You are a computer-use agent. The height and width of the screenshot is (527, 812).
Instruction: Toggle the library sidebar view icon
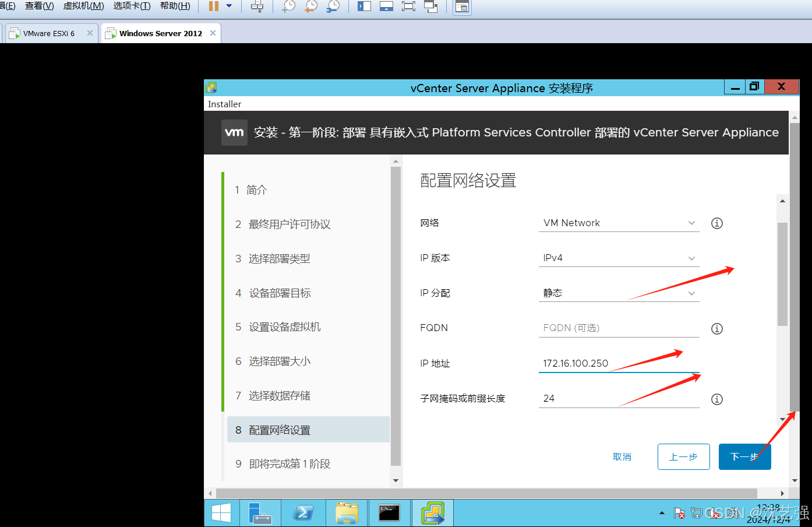coord(364,6)
